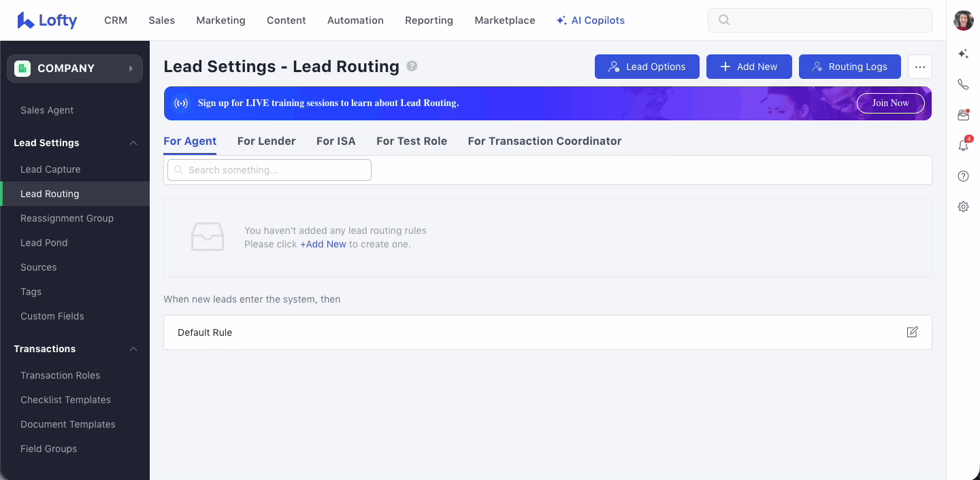
Task: Click the Add New button
Action: point(749,67)
